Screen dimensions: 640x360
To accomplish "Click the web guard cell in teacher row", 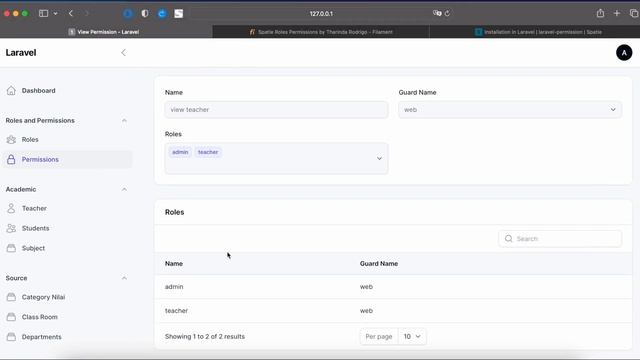I will tap(366, 311).
